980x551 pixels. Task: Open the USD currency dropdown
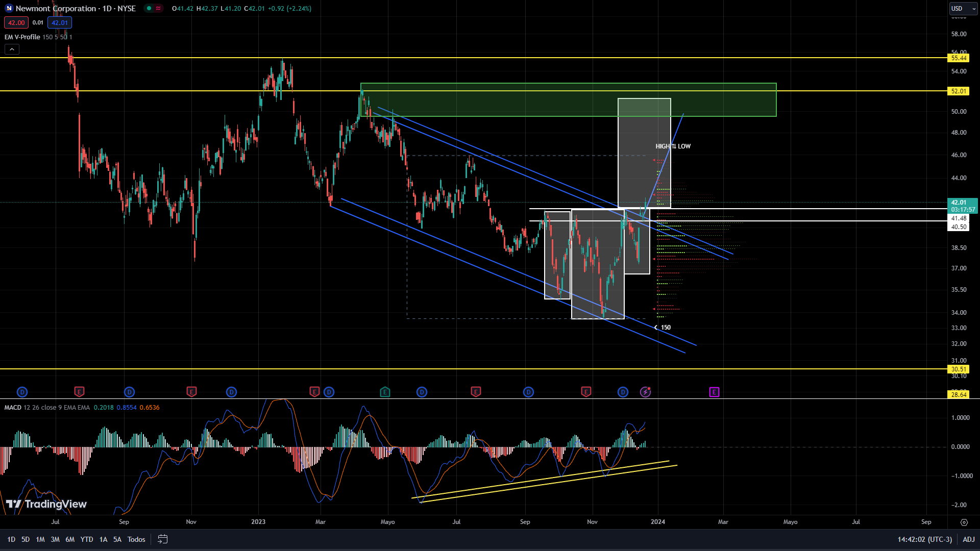tap(963, 8)
